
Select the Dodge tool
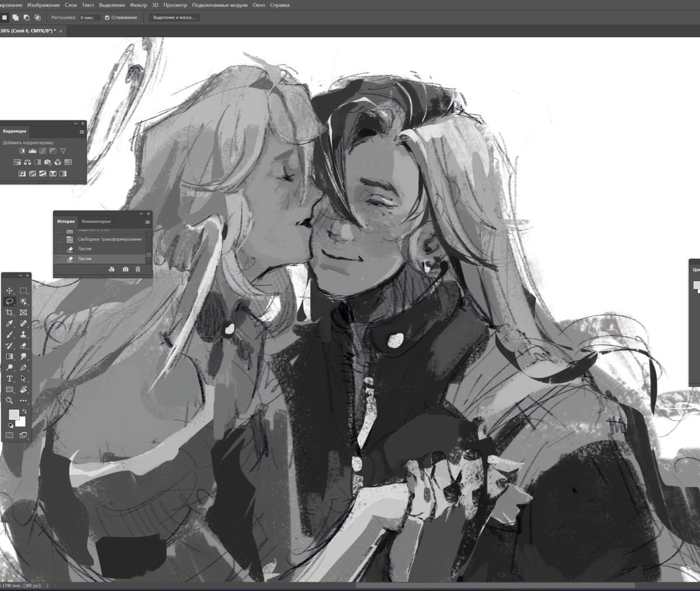coord(9,367)
